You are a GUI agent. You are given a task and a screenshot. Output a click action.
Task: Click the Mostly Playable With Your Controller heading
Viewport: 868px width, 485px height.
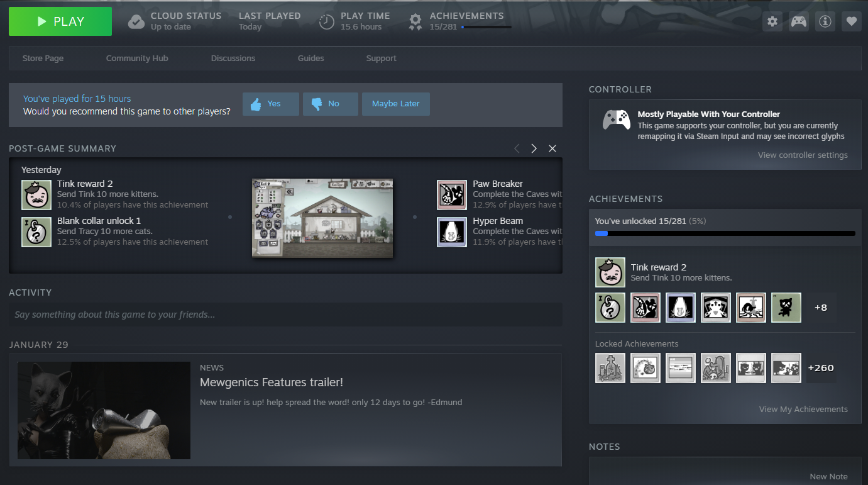click(708, 114)
